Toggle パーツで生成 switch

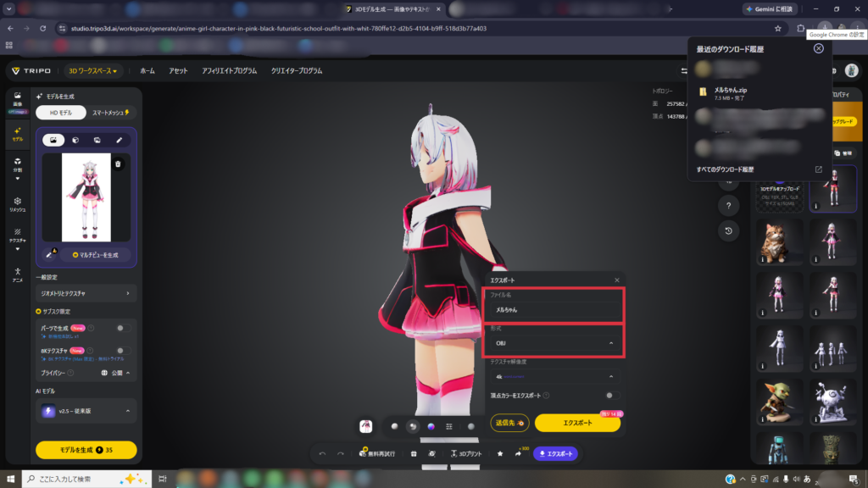pos(123,328)
